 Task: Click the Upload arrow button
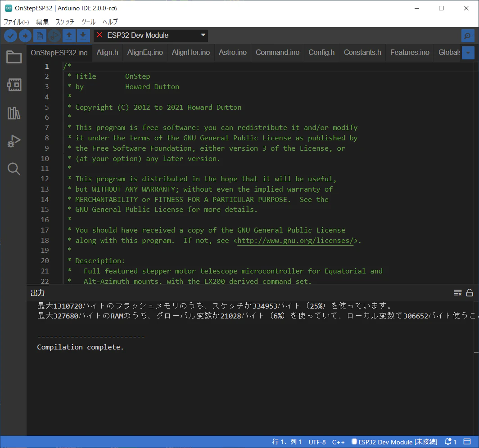click(25, 36)
